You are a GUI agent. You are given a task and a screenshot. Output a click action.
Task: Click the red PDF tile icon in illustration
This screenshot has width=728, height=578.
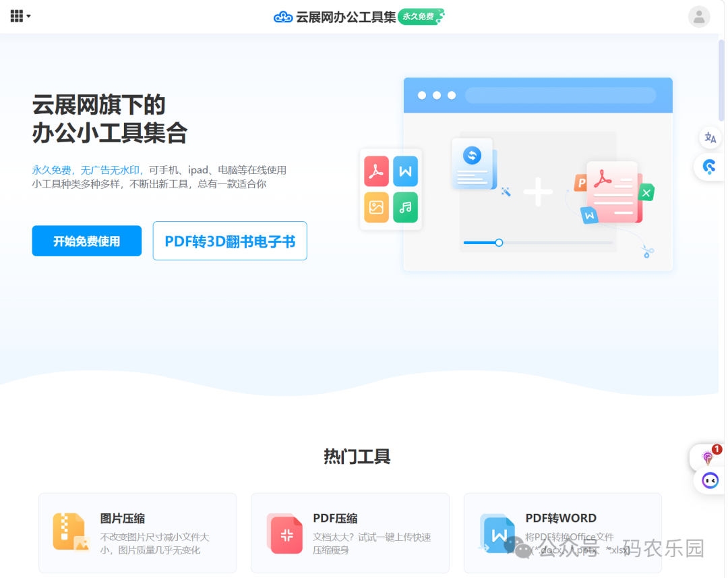pos(376,171)
